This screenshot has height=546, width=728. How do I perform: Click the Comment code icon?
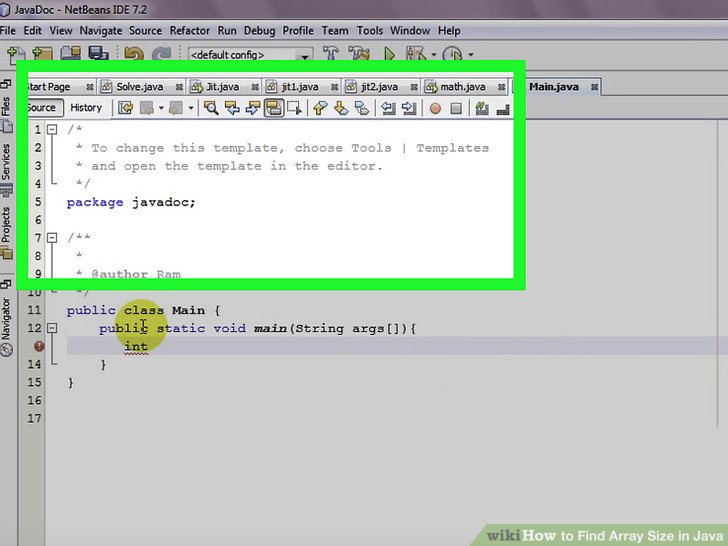point(482,108)
